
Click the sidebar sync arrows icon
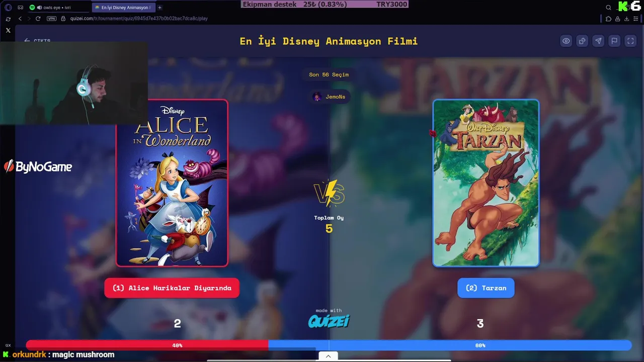(8, 19)
